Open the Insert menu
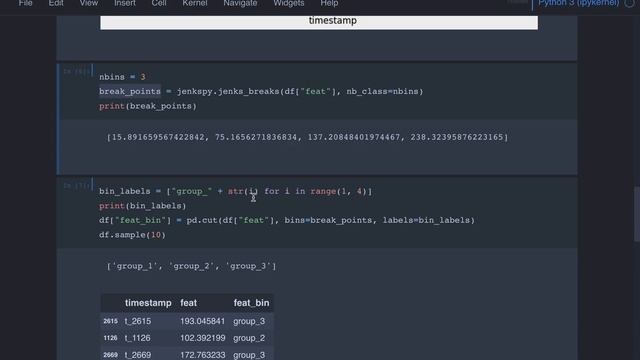The width and height of the screenshot is (640, 360). click(x=125, y=3)
